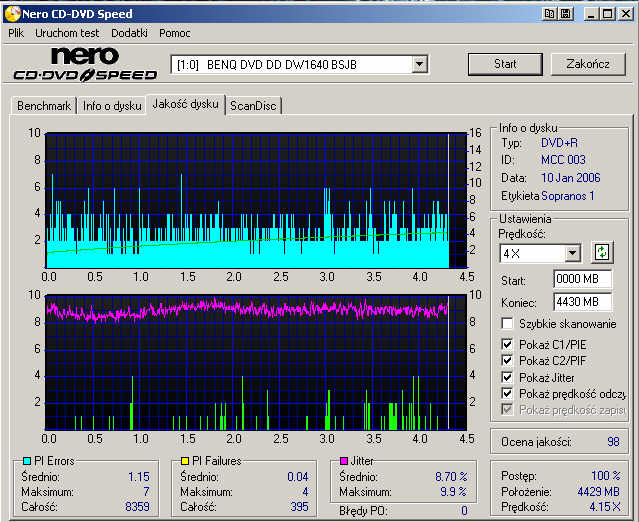Screen dimensions: 639x522
Task: Click the Start button
Action: pos(505,64)
